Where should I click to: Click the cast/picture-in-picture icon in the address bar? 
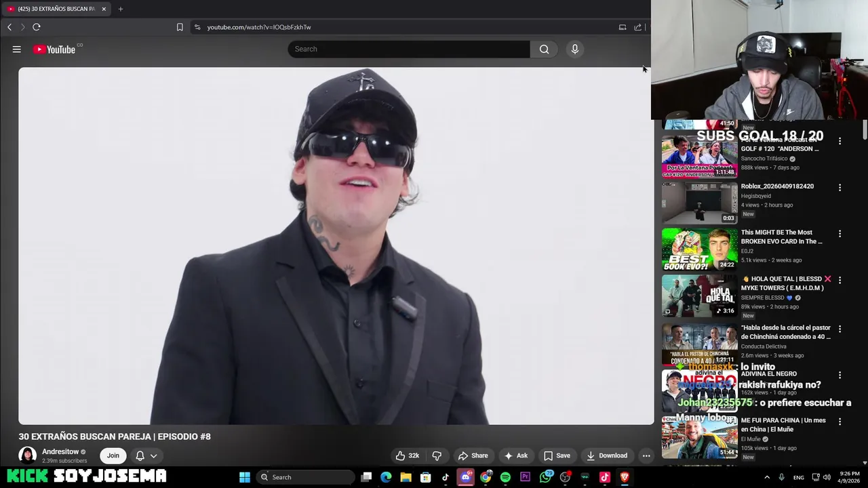tap(623, 27)
